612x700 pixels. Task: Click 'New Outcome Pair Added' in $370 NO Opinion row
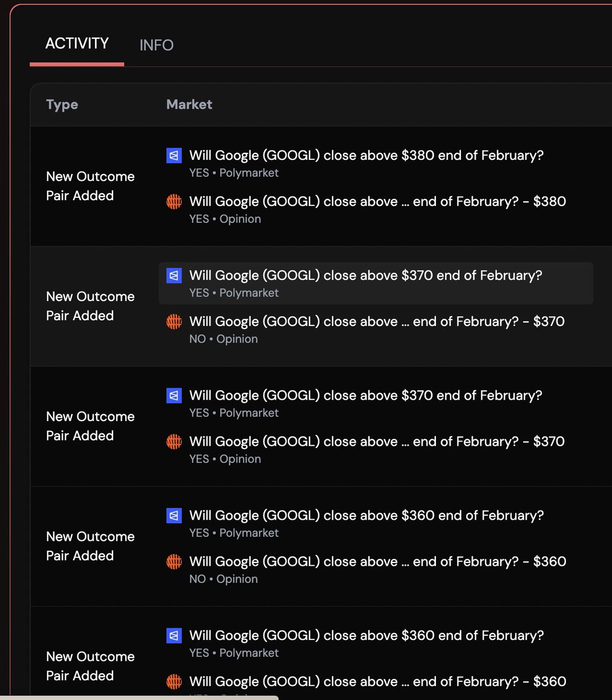tap(90, 306)
